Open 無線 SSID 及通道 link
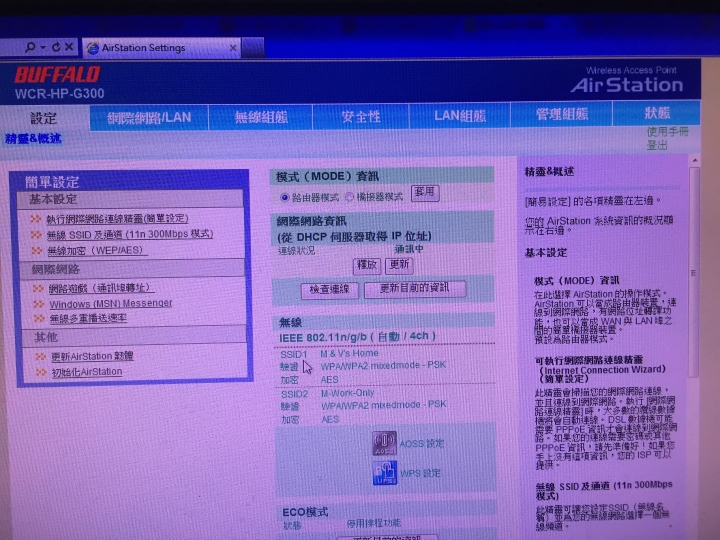Screen dimensions: 720x540 130,235
